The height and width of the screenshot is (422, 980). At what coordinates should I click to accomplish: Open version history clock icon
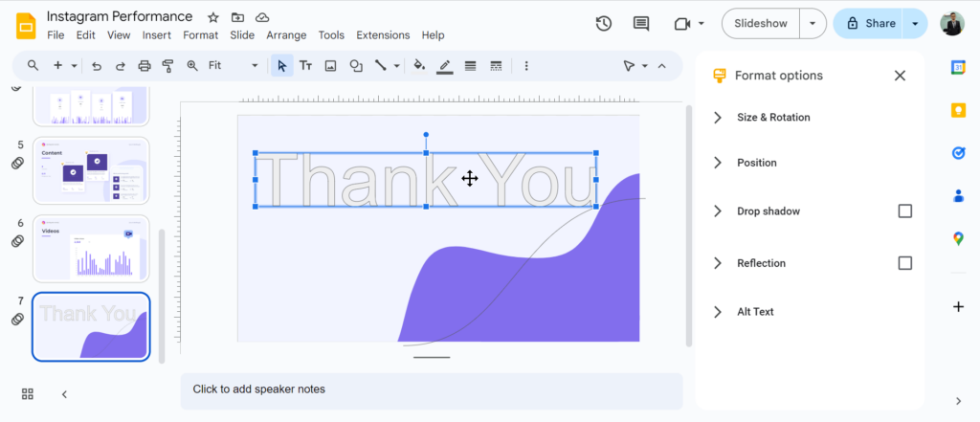tap(603, 24)
